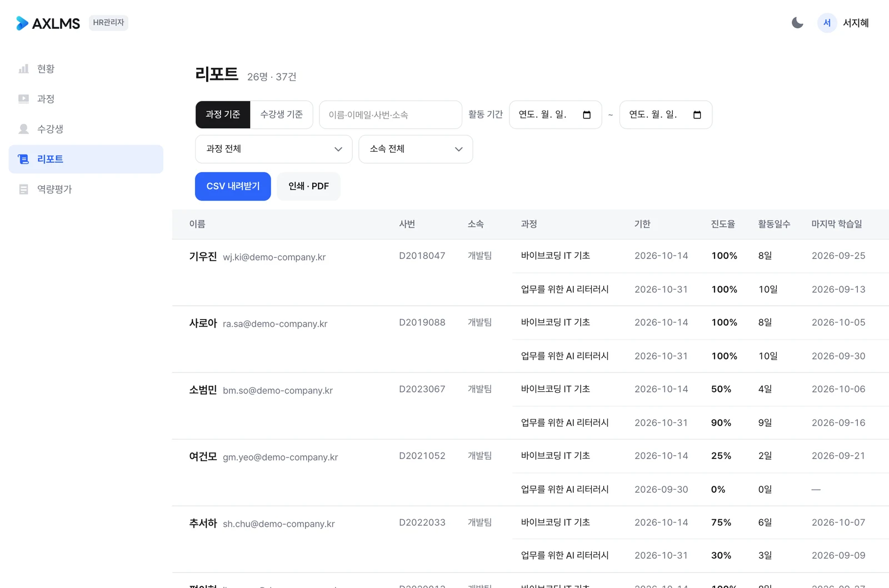Click 소범민's 90% progress value
889x588 pixels.
coord(721,423)
